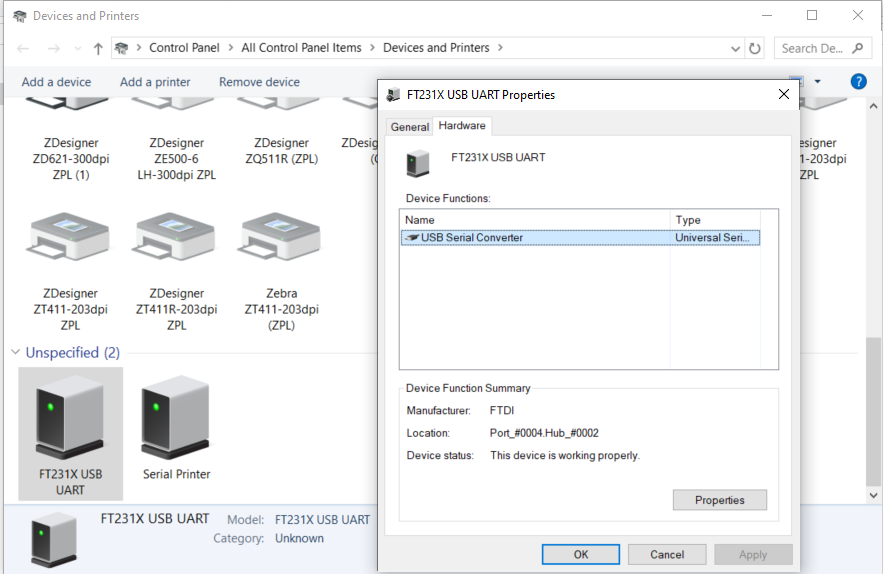Screen dimensions: 883x574
Task: Switch to the General tab
Action: pyautogui.click(x=409, y=127)
